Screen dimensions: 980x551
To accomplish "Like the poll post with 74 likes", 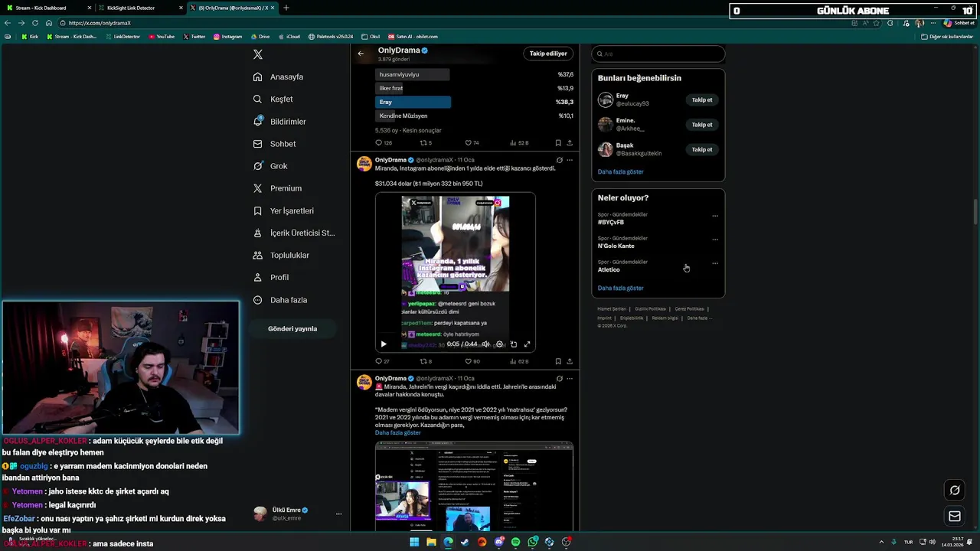I will click(472, 143).
